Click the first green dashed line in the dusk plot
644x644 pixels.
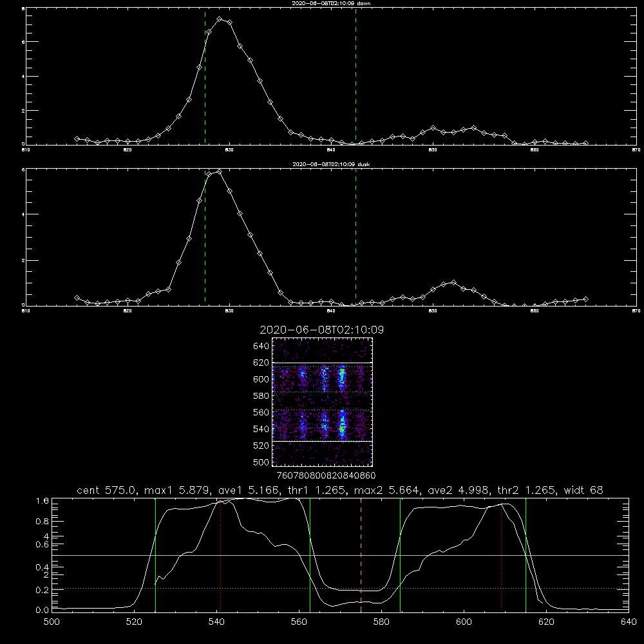205,238
